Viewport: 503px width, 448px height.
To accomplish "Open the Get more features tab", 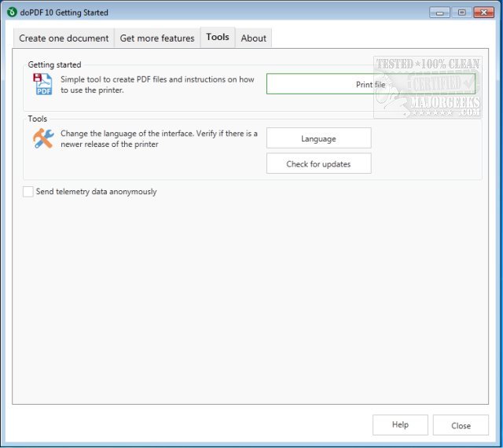I will point(157,39).
